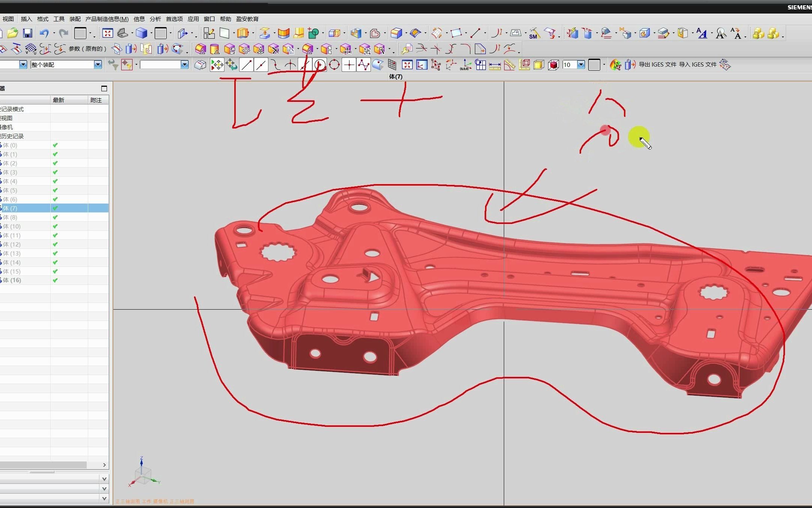Viewport: 812px width, 508px height.
Task: Click the text search magnifier A icon
Action: 721,33
